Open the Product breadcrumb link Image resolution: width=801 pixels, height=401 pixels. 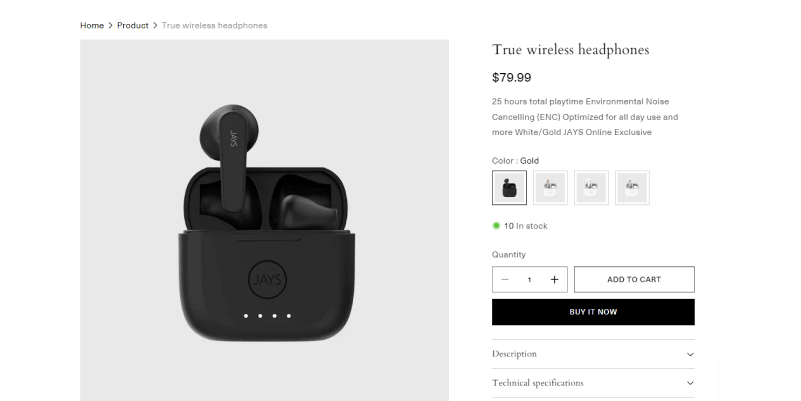pos(133,26)
